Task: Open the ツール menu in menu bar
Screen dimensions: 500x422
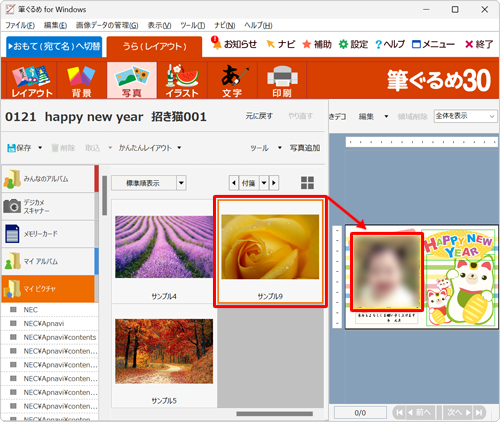Action: click(192, 25)
